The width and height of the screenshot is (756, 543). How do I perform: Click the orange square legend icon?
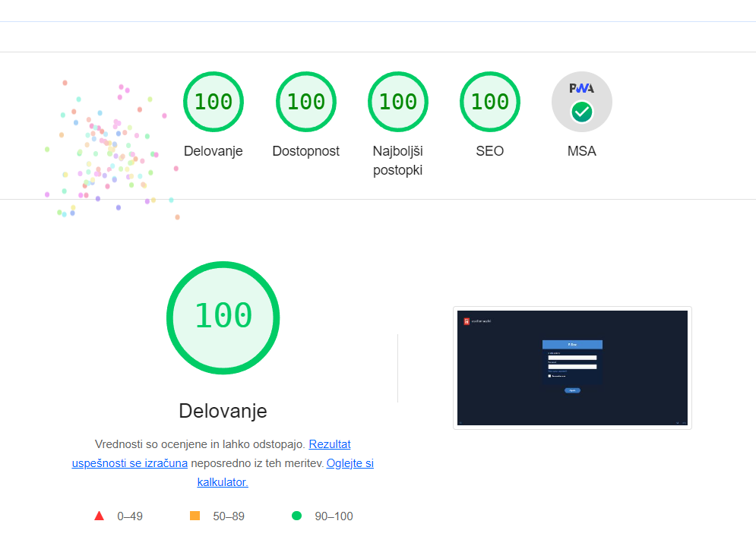click(195, 516)
